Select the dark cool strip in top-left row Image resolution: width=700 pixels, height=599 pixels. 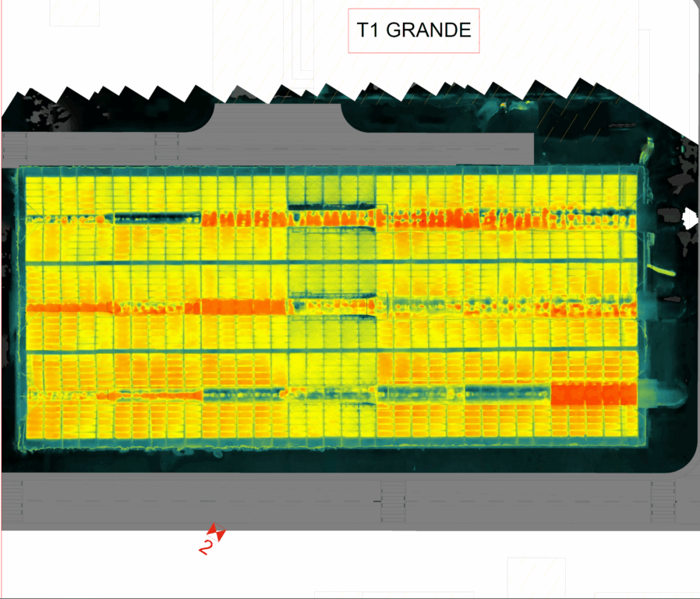coord(156,218)
